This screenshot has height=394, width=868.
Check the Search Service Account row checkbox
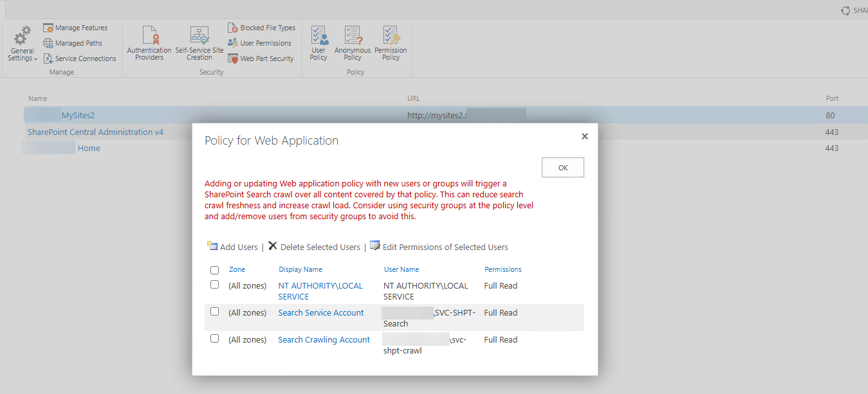pos(215,312)
